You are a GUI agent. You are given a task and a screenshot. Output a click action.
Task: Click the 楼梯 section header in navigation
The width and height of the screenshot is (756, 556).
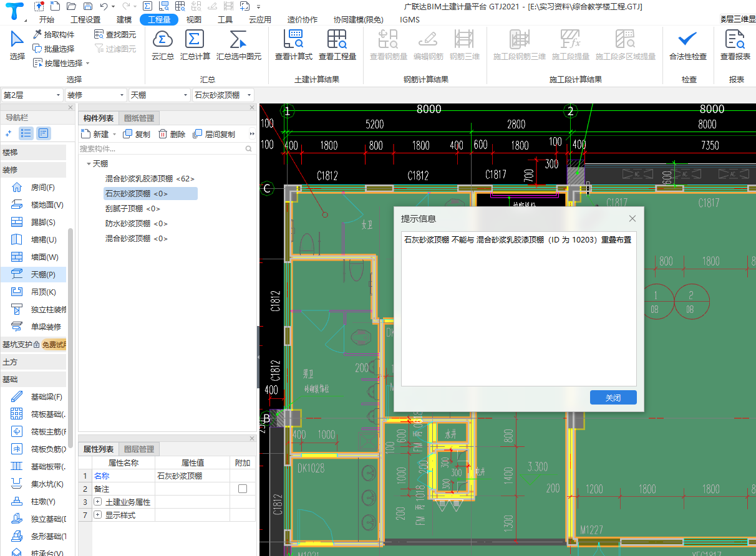point(33,152)
